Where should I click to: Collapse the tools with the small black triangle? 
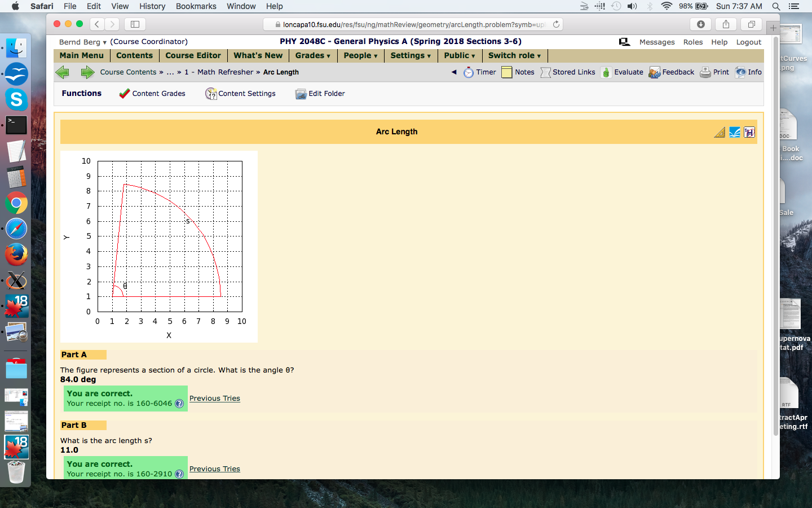click(454, 72)
